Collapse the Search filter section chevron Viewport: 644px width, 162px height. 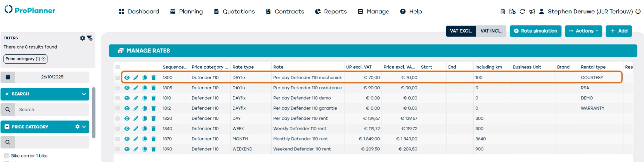coord(84,94)
